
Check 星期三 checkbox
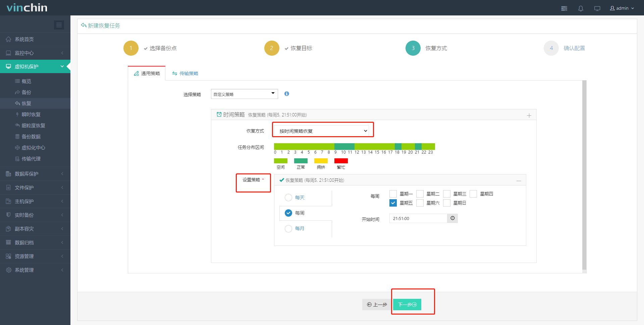(447, 194)
